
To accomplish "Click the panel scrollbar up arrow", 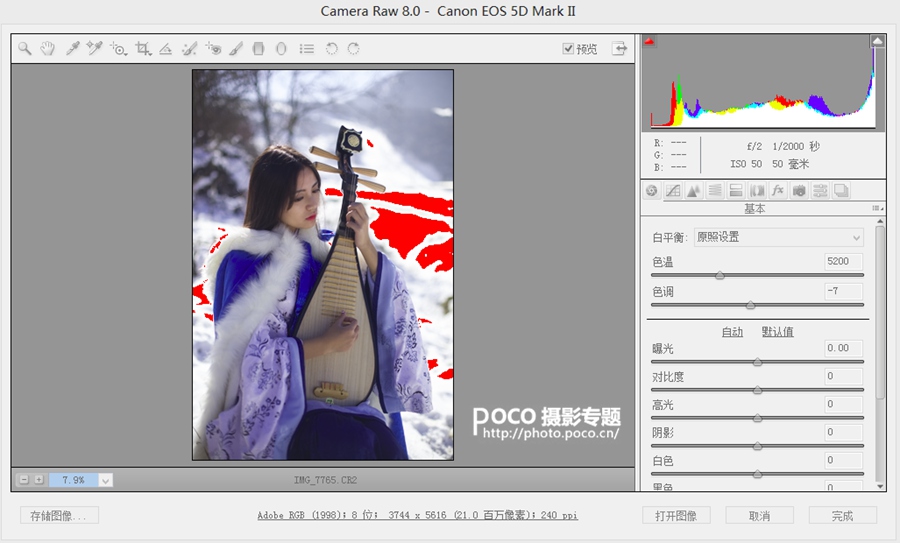I will click(880, 221).
